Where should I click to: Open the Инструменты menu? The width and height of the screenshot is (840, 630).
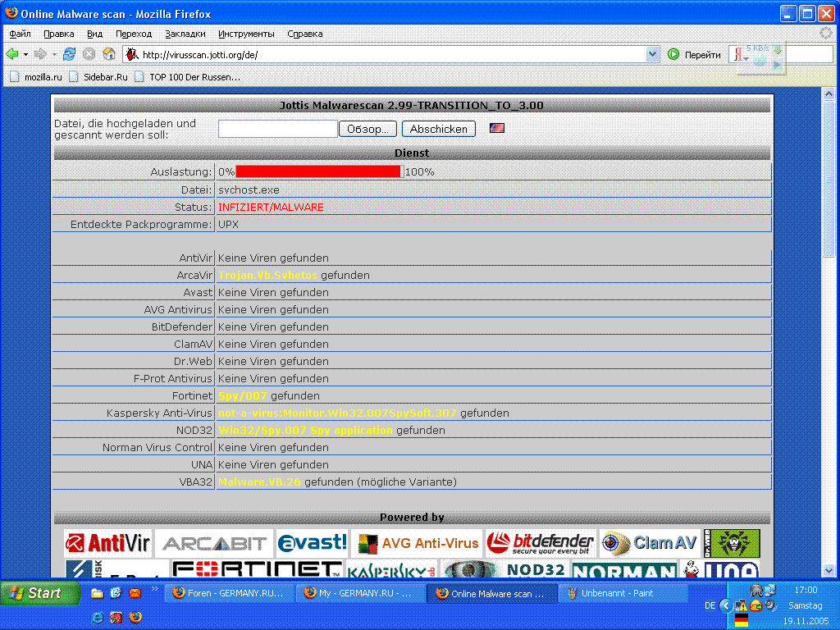tap(246, 34)
